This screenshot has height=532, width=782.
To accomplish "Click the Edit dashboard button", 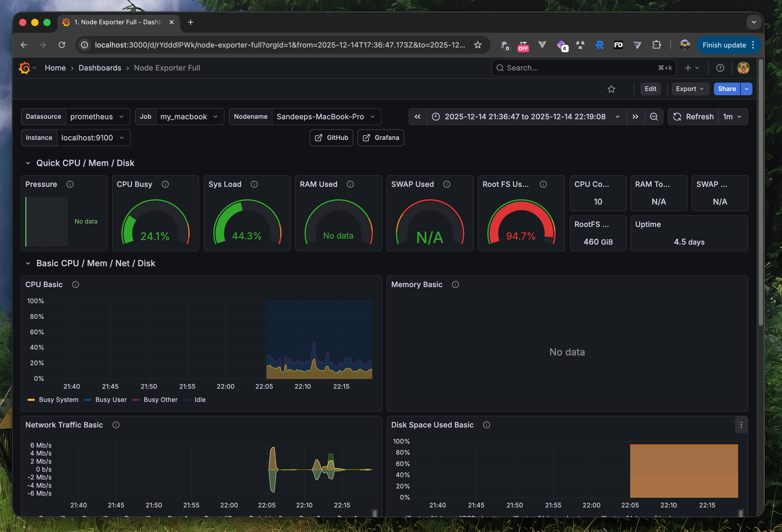I will 650,89.
